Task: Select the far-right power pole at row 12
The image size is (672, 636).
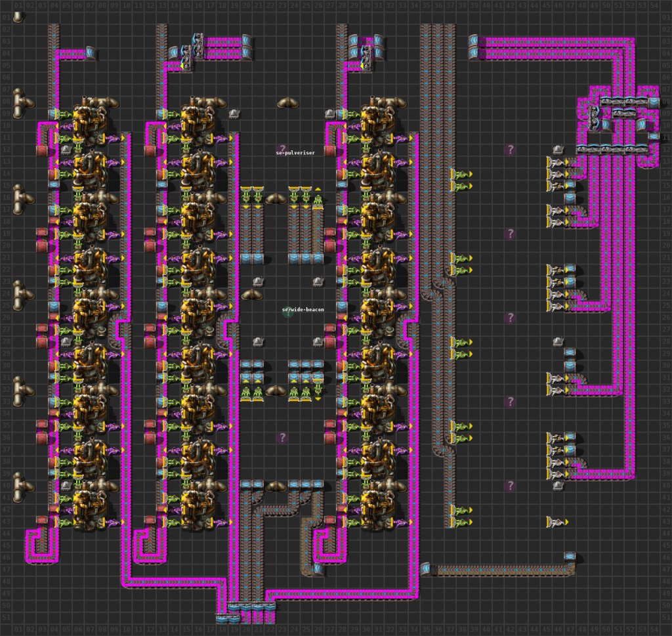Action: click(558, 150)
